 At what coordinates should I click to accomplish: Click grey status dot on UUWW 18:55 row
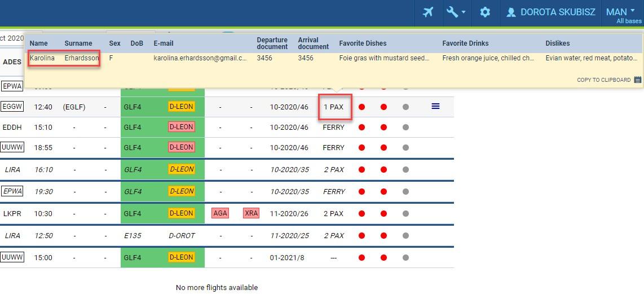405,148
